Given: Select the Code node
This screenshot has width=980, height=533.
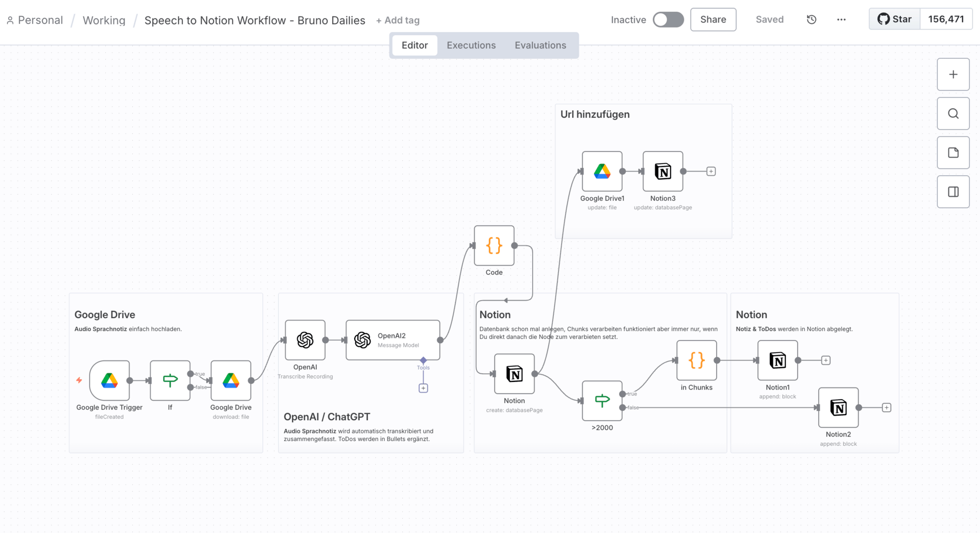Looking at the screenshot, I should (x=494, y=246).
